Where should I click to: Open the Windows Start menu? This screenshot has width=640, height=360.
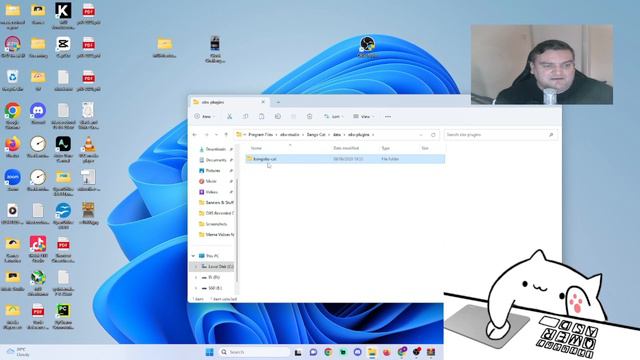pos(209,352)
